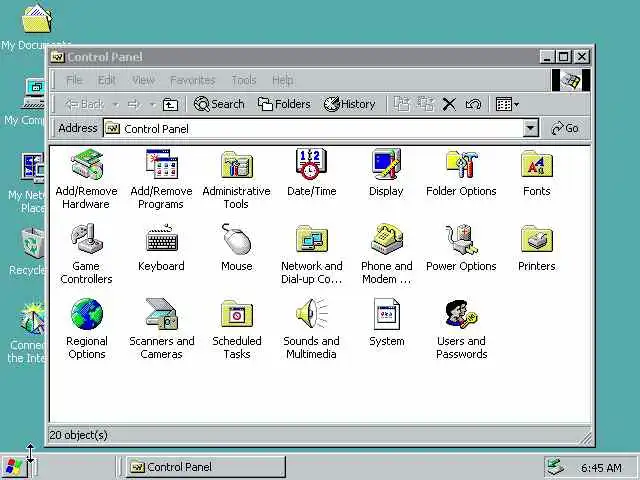The width and height of the screenshot is (640, 480).
Task: Click the Undo toolbar icon
Action: point(473,104)
